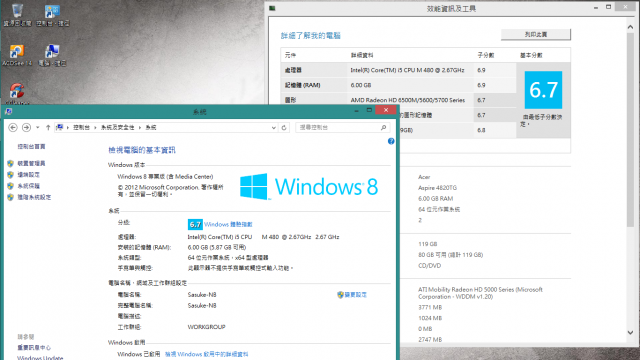640x360 pixels.
Task: Refresh the System control panel page
Action: 284,128
